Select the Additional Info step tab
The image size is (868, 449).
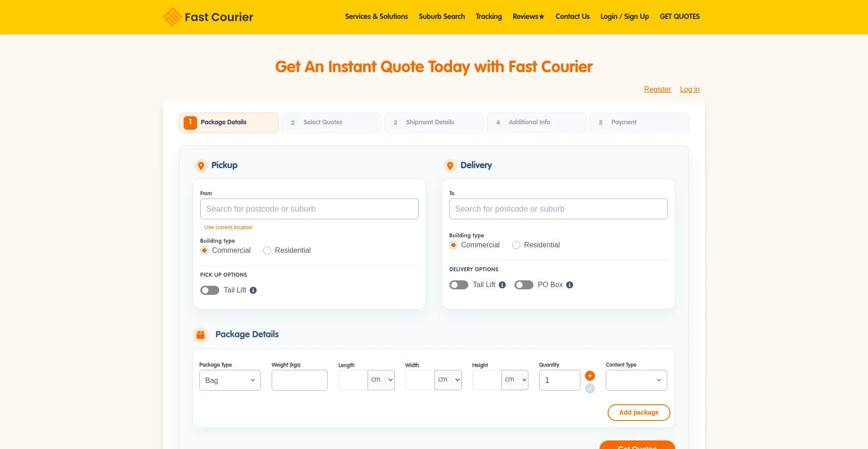coord(537,123)
